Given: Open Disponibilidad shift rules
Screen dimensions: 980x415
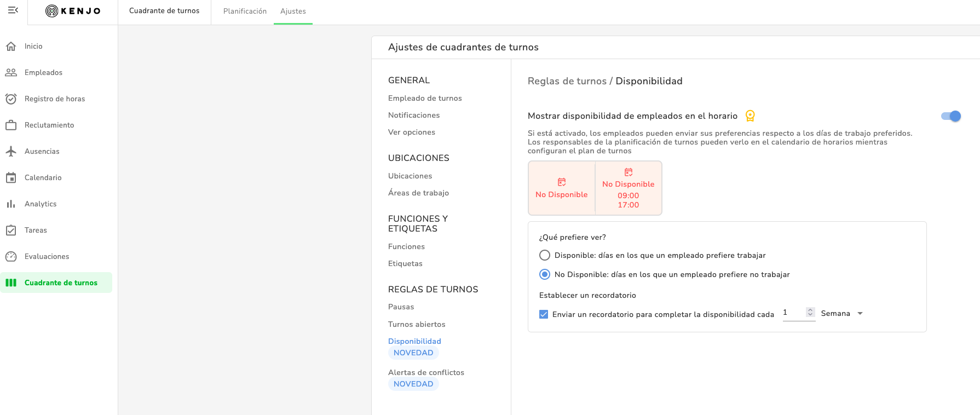Looking at the screenshot, I should tap(414, 341).
